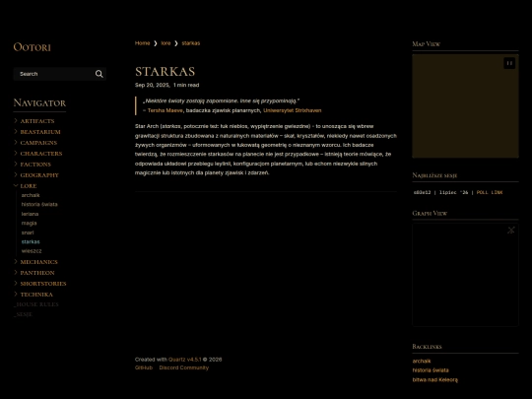Click the STARKAS article heading

[x=165, y=72]
